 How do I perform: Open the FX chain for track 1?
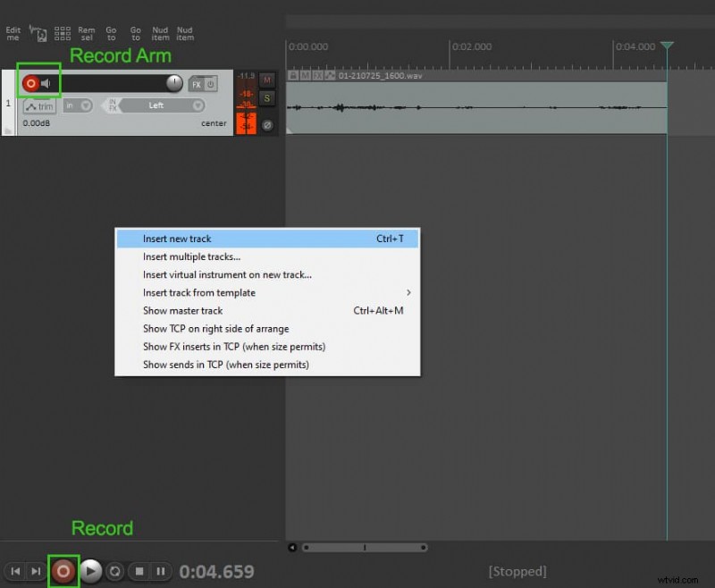click(197, 83)
